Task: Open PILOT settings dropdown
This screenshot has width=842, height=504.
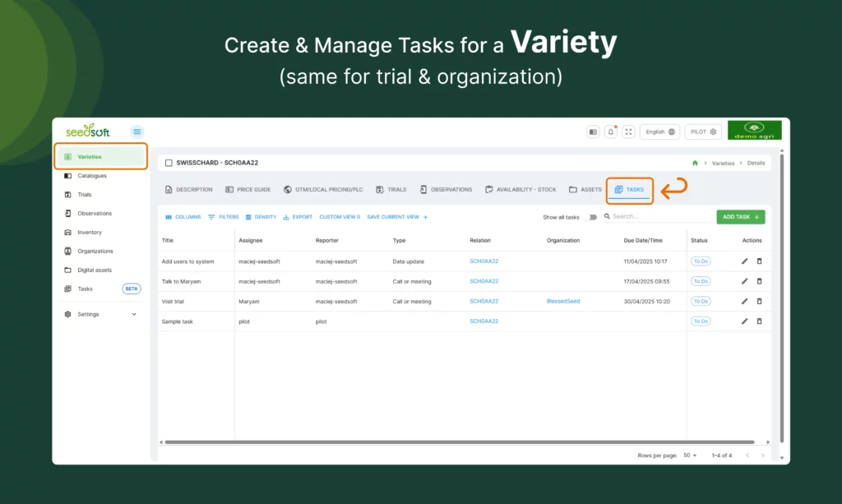Action: click(x=703, y=132)
